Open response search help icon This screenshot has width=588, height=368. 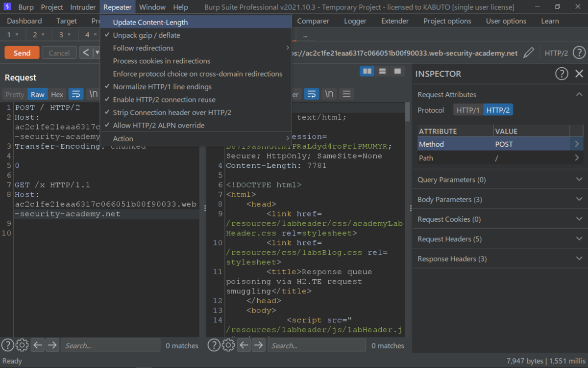click(x=214, y=345)
